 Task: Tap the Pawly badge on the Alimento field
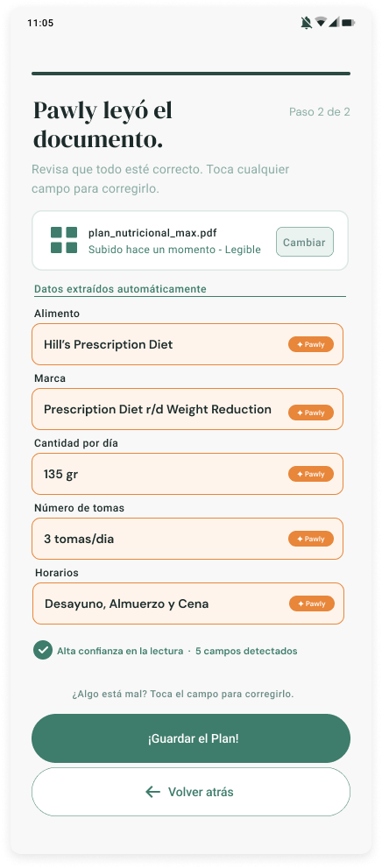tap(310, 344)
